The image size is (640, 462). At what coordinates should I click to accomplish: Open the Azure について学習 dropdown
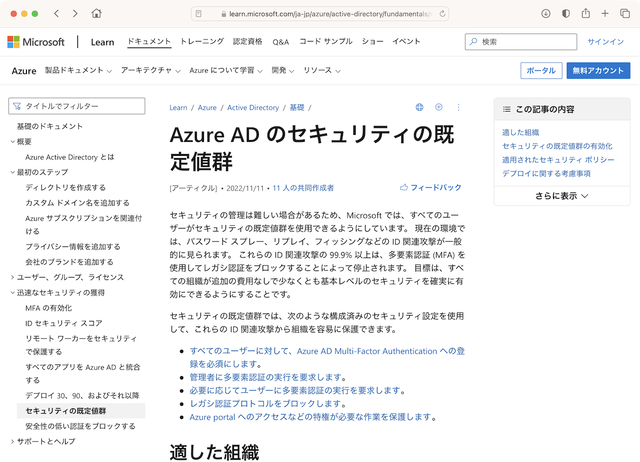[226, 71]
